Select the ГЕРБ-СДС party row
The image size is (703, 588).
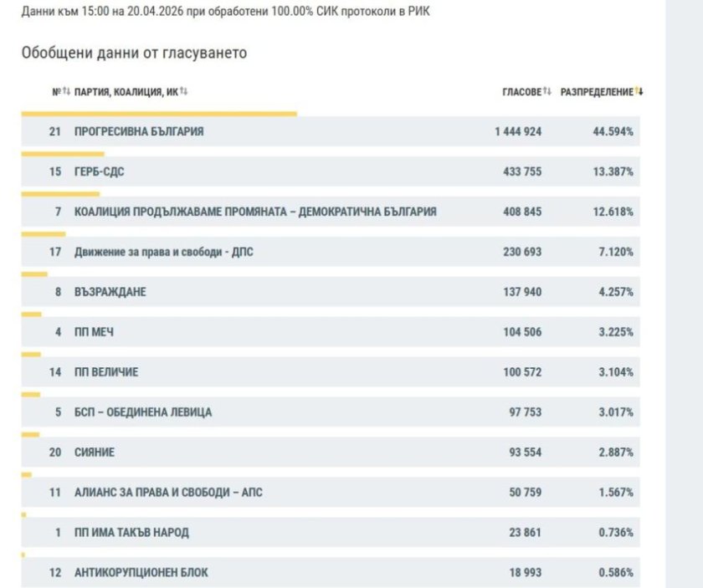point(100,172)
